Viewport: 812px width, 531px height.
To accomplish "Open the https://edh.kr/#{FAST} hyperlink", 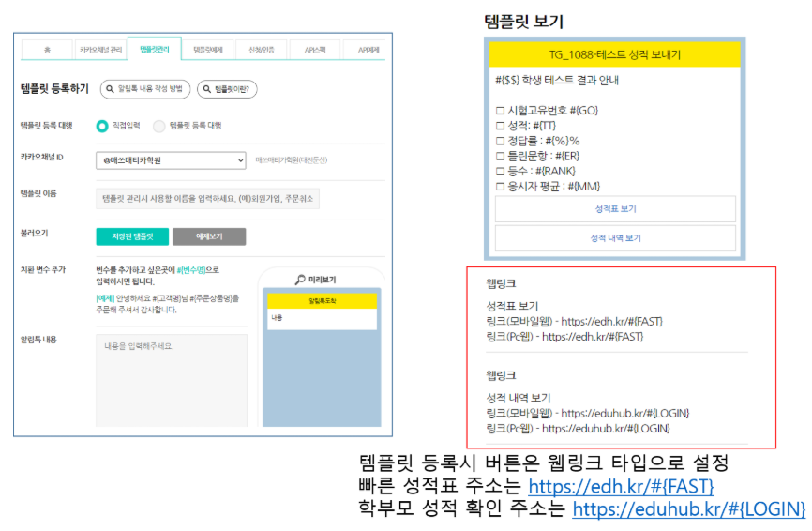I will (x=621, y=487).
